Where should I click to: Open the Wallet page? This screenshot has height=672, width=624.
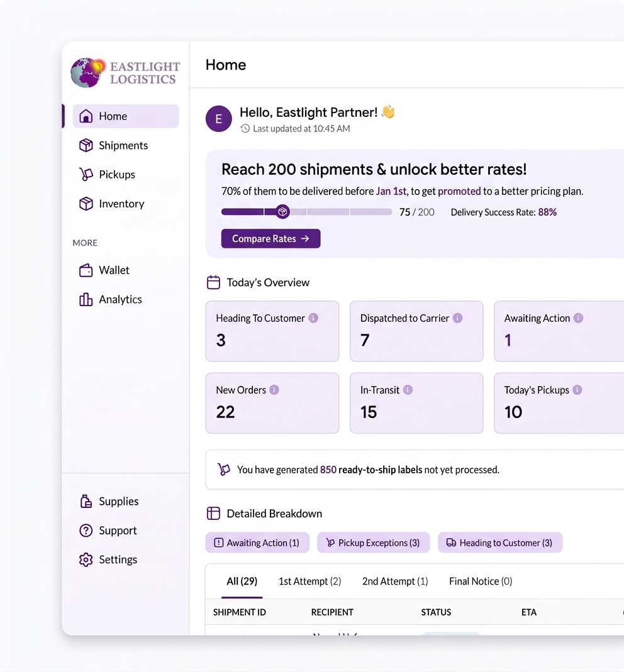(x=126, y=270)
